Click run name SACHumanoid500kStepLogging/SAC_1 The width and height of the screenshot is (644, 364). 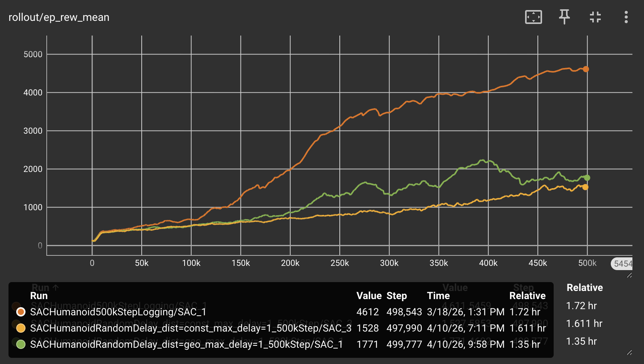click(x=118, y=312)
